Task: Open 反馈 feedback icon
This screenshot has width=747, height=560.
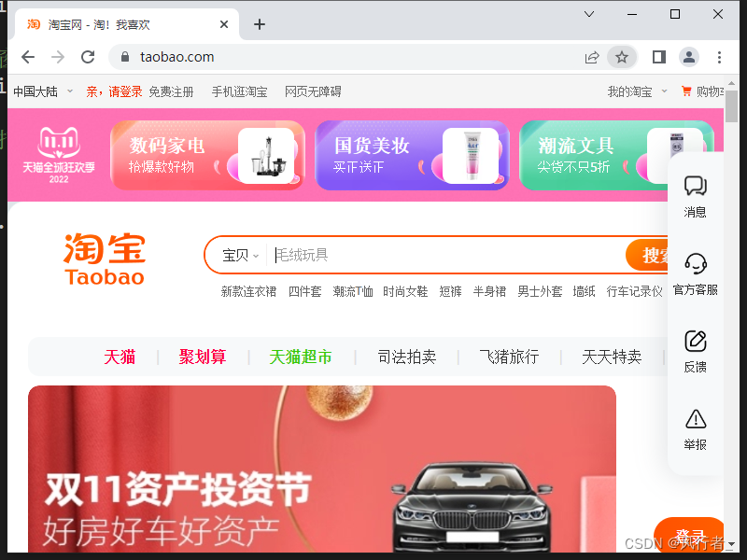Action: tap(695, 352)
